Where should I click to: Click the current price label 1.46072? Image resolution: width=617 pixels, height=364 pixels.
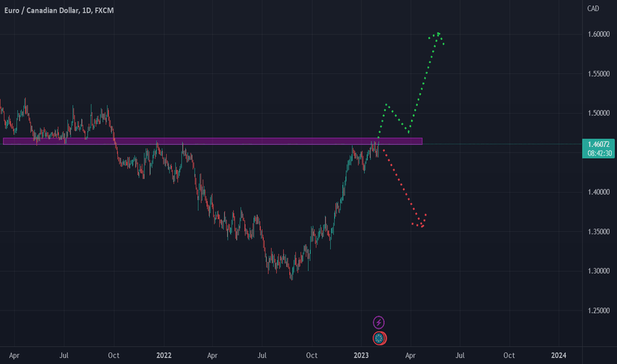point(598,144)
